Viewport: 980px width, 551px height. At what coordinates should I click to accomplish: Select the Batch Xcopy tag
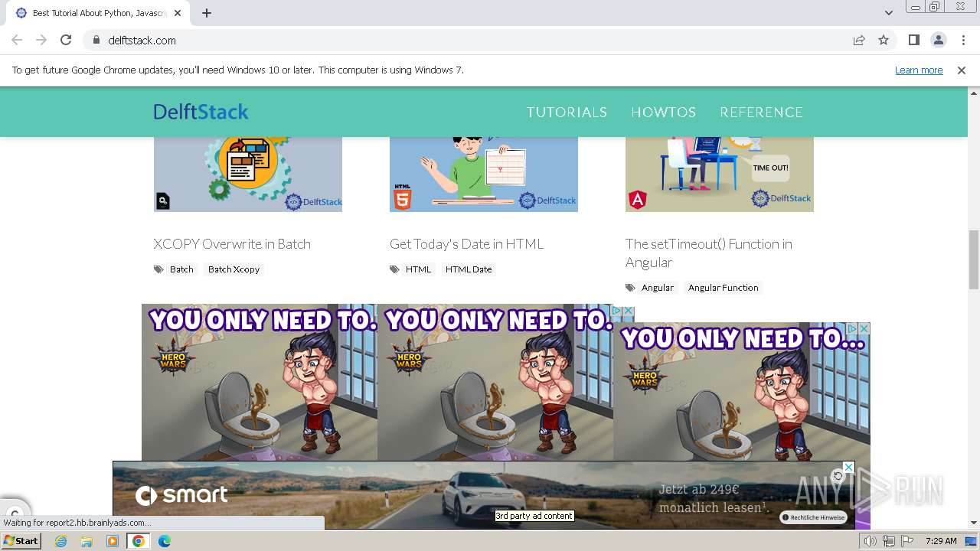coord(234,269)
